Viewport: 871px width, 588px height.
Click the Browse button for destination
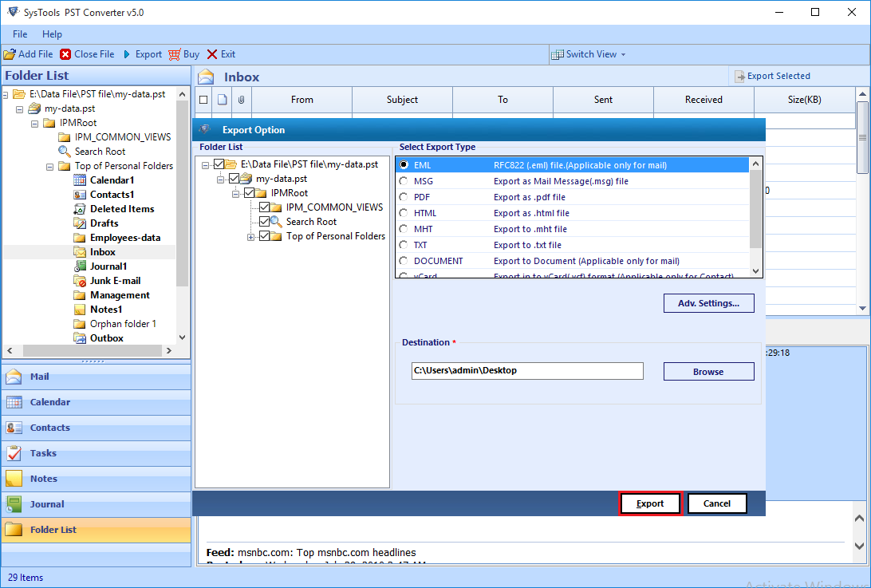(x=708, y=372)
